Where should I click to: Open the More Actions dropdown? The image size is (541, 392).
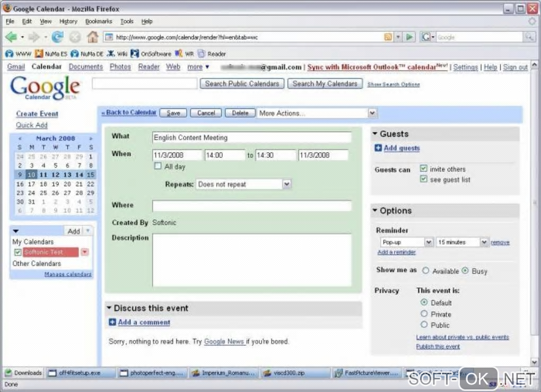coord(317,113)
